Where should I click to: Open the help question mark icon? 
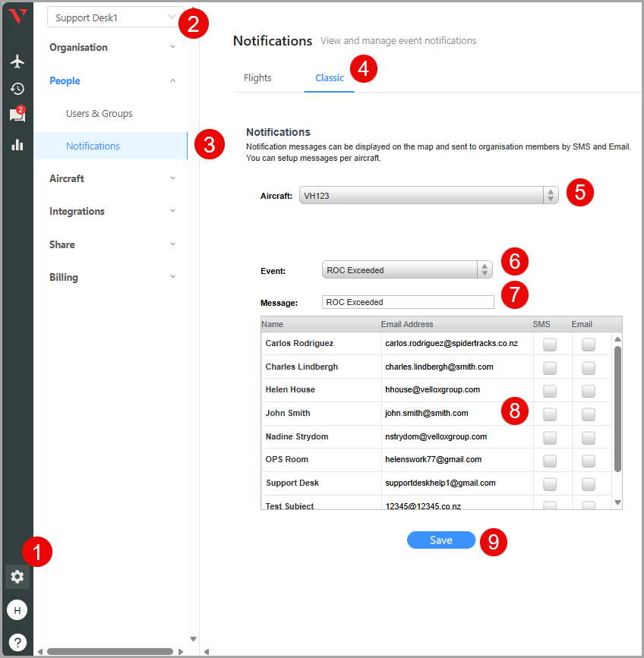click(x=17, y=642)
